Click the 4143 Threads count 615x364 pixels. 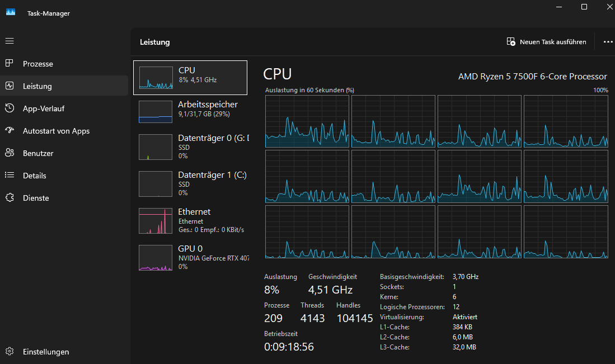[x=313, y=318]
